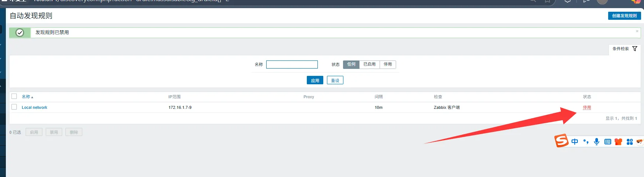Click the filter funnel icon
Image resolution: width=644 pixels, height=177 pixels.
coord(635,49)
